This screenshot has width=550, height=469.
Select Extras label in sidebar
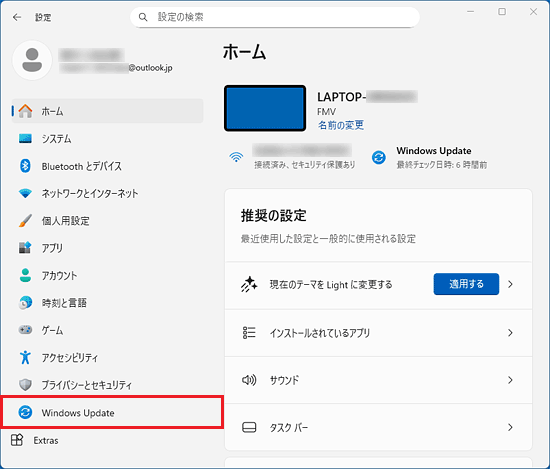tap(46, 440)
